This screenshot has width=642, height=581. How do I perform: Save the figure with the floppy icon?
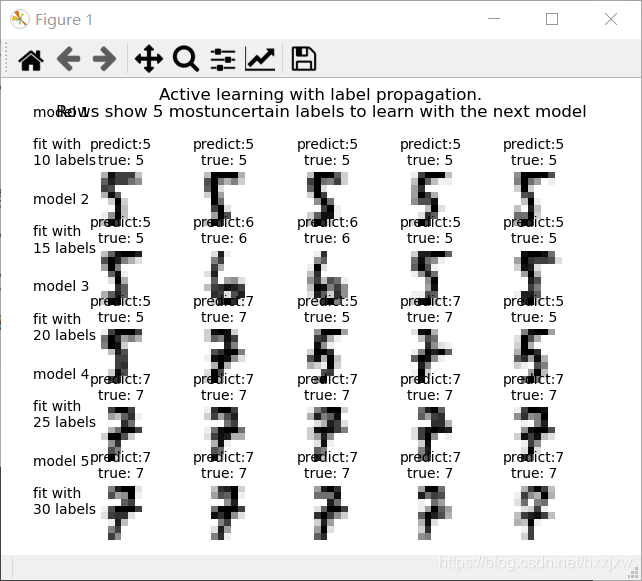[x=303, y=59]
